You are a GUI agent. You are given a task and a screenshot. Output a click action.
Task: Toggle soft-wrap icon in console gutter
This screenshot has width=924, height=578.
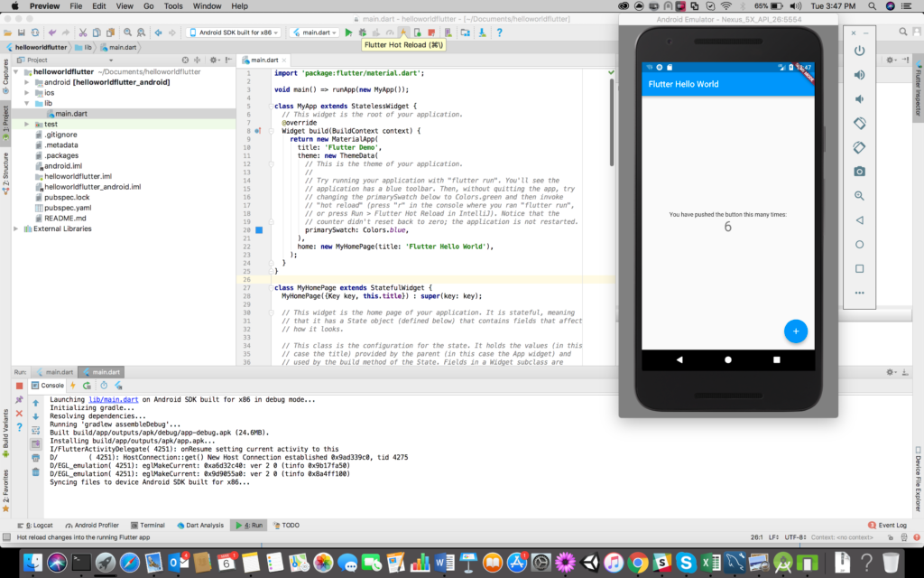(35, 430)
